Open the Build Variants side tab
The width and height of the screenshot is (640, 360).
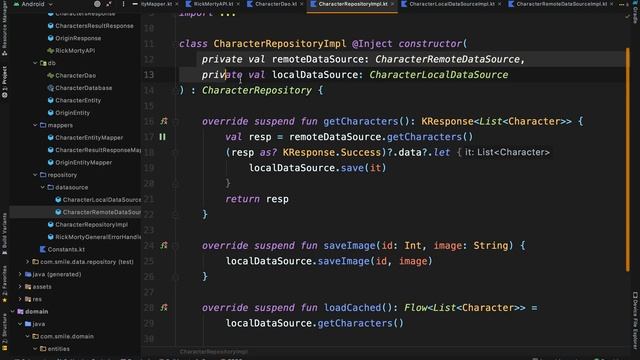coord(4,234)
